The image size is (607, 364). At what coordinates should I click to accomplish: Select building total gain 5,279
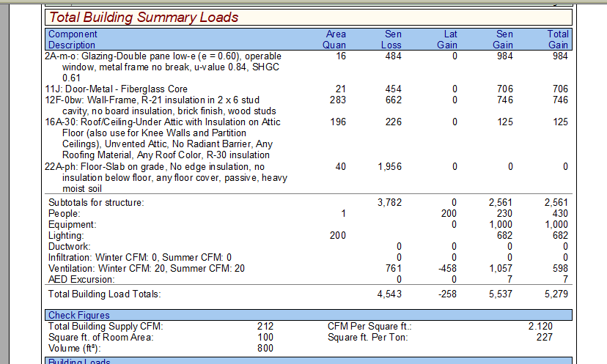coord(556,294)
